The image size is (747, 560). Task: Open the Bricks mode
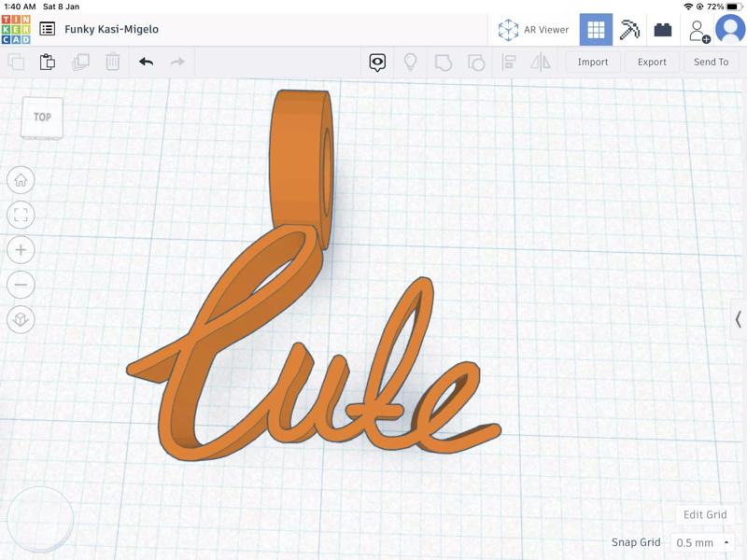663,30
